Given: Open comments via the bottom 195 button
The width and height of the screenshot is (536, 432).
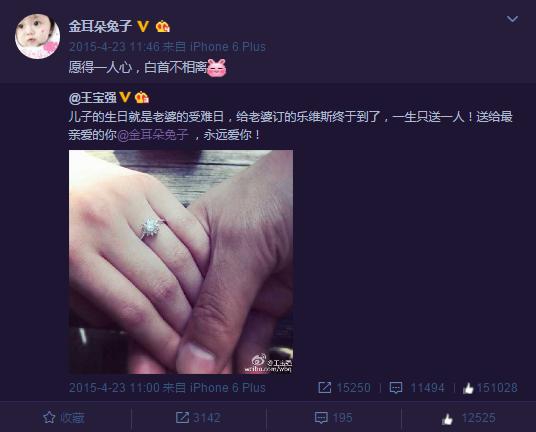Looking at the screenshot, I should (333, 418).
